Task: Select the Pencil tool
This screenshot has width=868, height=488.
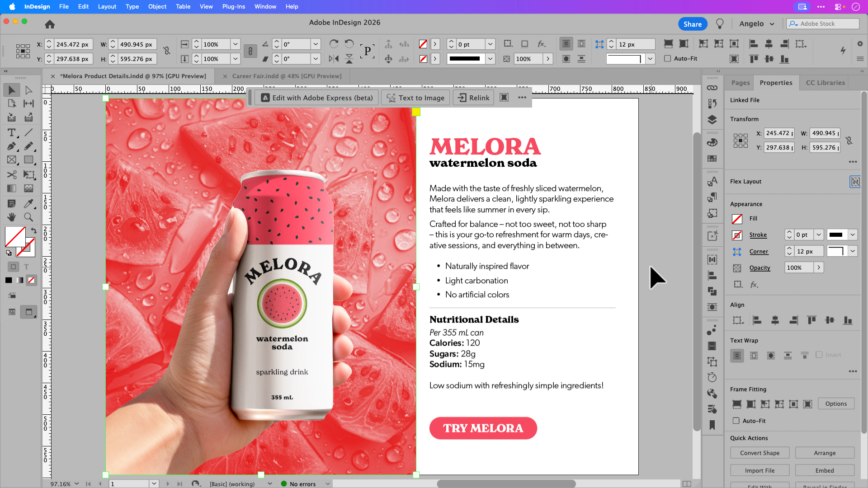Action: click(x=28, y=146)
